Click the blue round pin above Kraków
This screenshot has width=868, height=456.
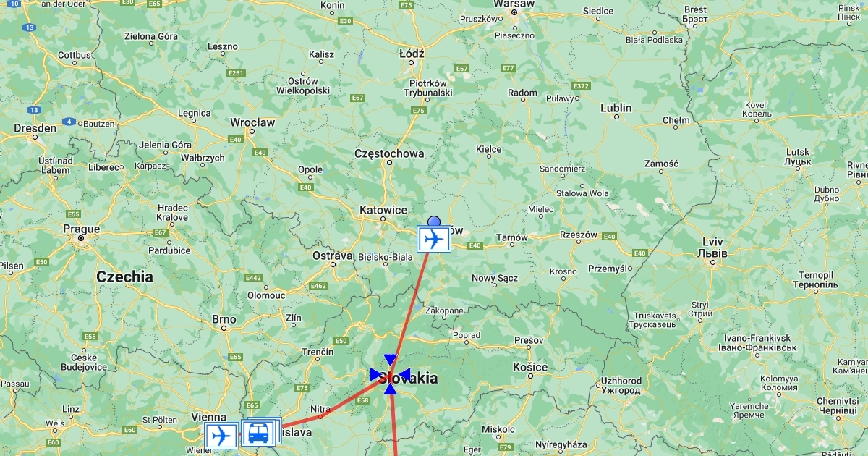coord(434,221)
